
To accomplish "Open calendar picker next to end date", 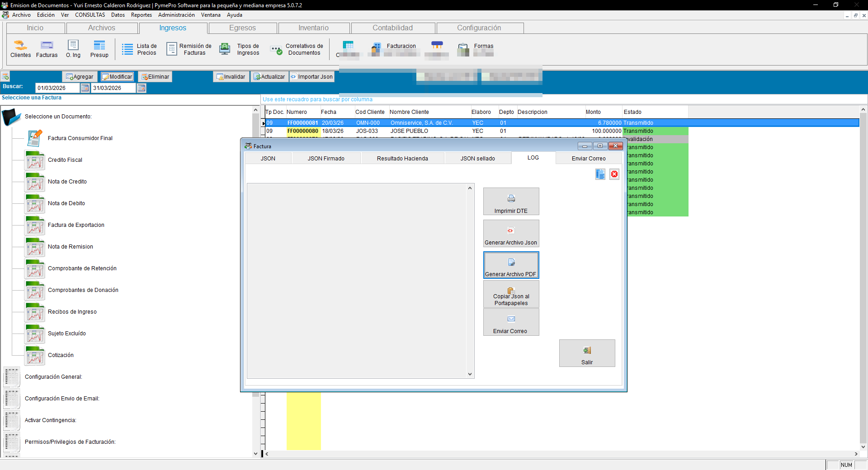I will pos(142,88).
